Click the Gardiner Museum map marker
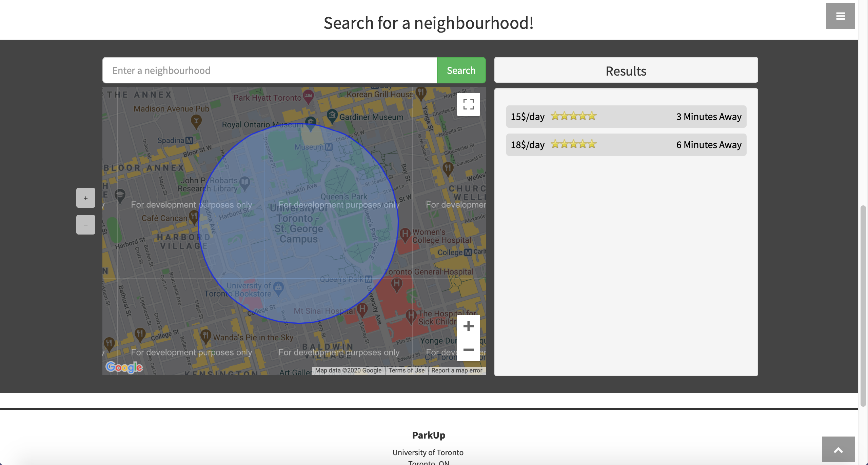Image resolution: width=868 pixels, height=465 pixels. click(332, 116)
